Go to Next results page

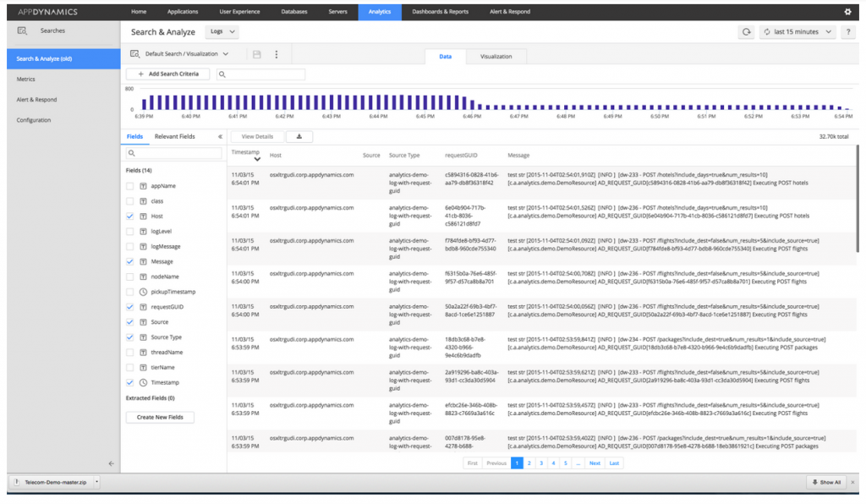595,463
